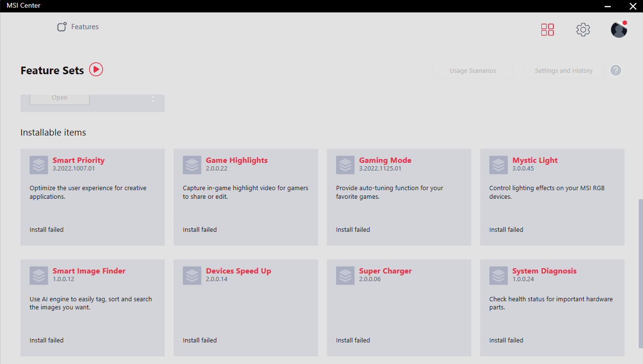Screen dimensions: 643x364
Task: Click the Smart Image Finder package icon
Action: pos(39,275)
